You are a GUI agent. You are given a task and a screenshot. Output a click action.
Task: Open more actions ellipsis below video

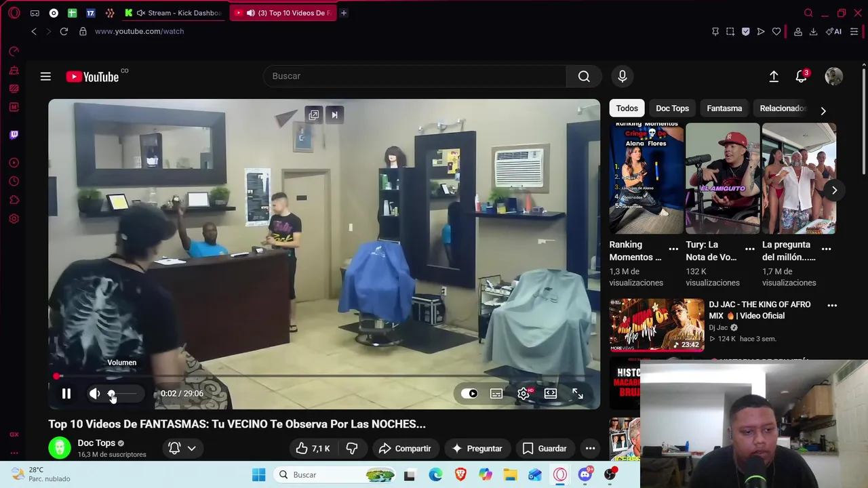591,448
